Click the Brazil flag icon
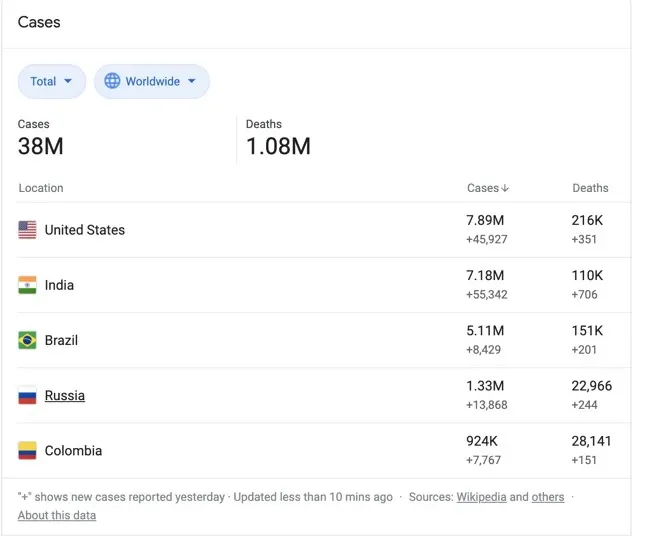The width and height of the screenshot is (654, 536). coord(28,340)
